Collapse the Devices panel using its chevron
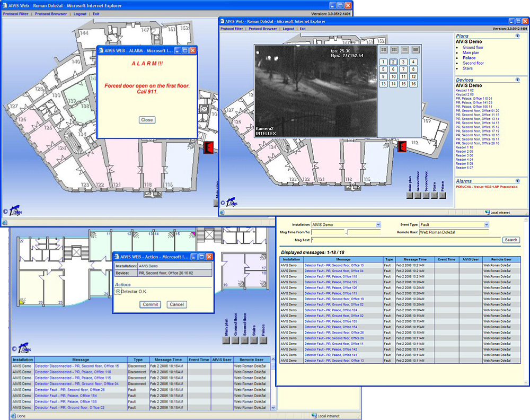Image resolution: width=530 pixels, height=420 pixels. click(x=517, y=80)
